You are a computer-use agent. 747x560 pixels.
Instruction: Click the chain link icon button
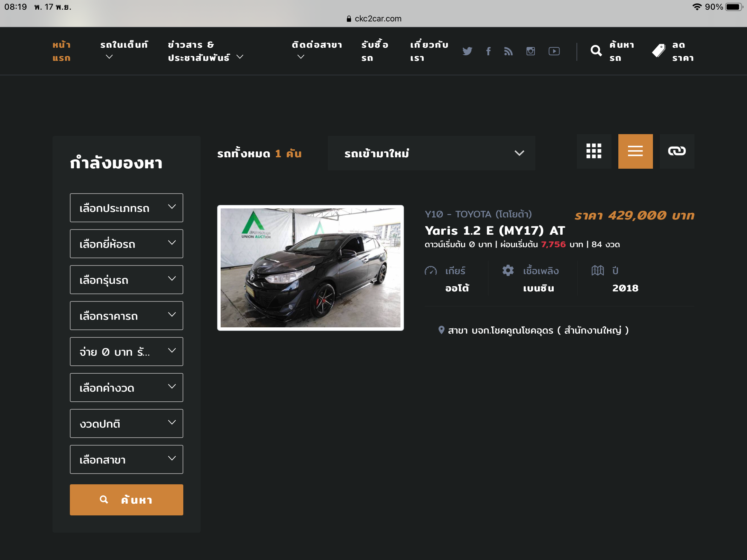click(677, 151)
